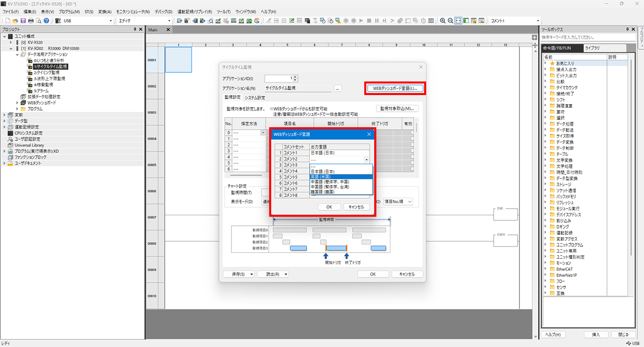Open the デバッグ(D) menu
Viewport: 644px width, 347px height.
[164, 12]
